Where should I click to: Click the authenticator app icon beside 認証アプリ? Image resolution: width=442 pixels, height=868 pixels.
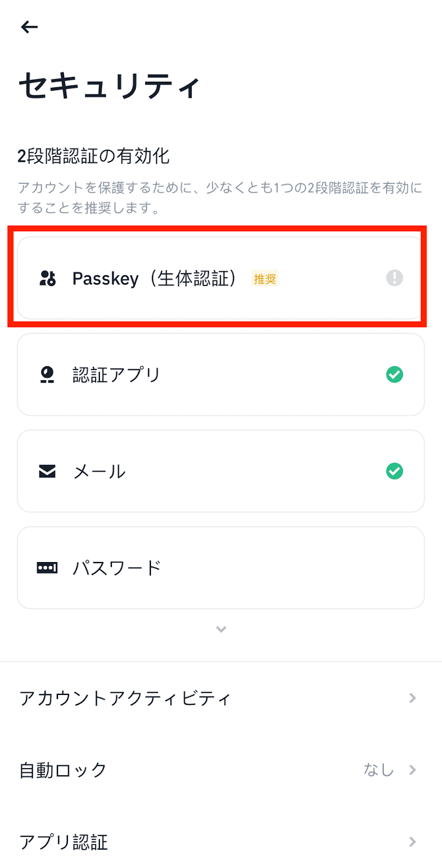(x=47, y=374)
